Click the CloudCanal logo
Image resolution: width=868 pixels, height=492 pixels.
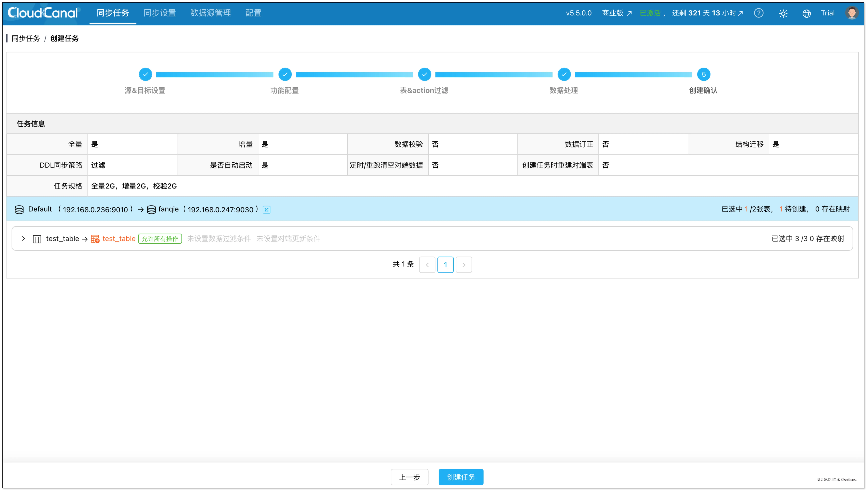pos(43,13)
